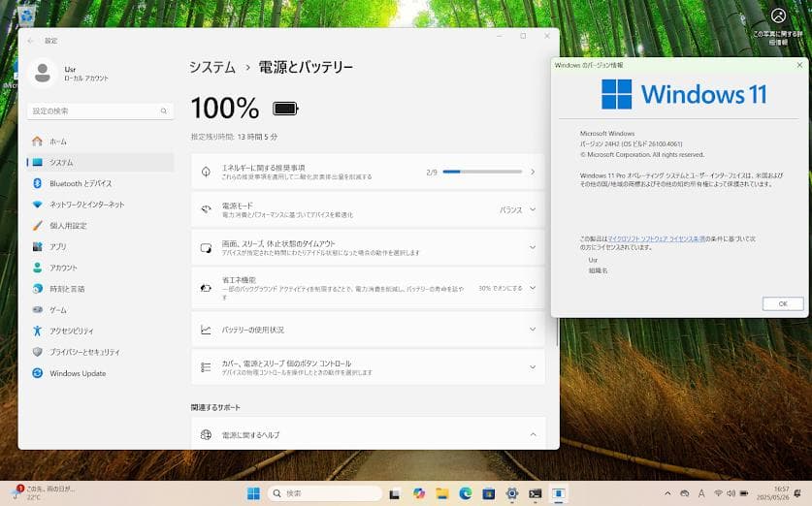Image resolution: width=812 pixels, height=506 pixels.
Task: Click システム in the breadcrumb
Action: pos(212,67)
